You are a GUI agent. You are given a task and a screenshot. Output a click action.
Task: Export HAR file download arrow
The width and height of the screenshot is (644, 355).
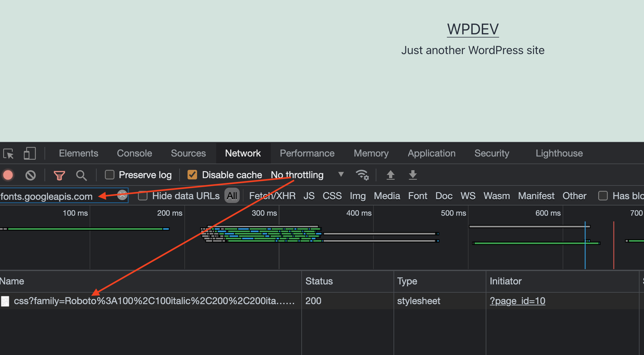click(413, 175)
